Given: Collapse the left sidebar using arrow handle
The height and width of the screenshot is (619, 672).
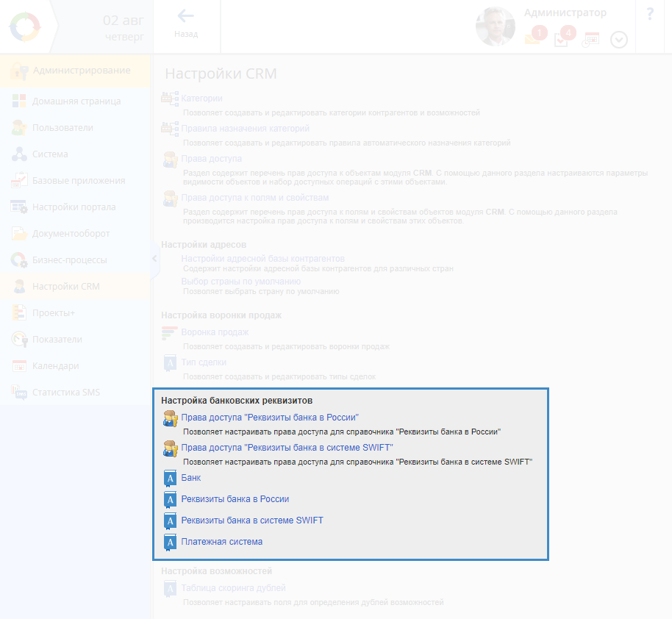Looking at the screenshot, I should (154, 259).
